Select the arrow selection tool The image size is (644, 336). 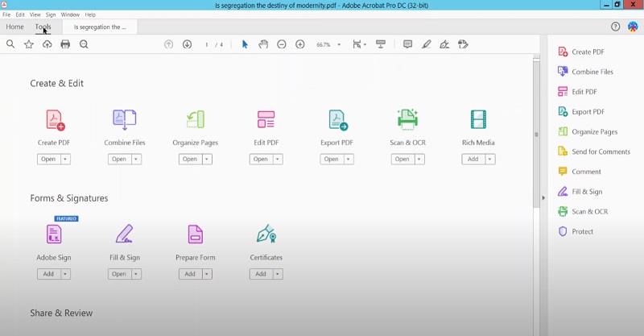245,44
